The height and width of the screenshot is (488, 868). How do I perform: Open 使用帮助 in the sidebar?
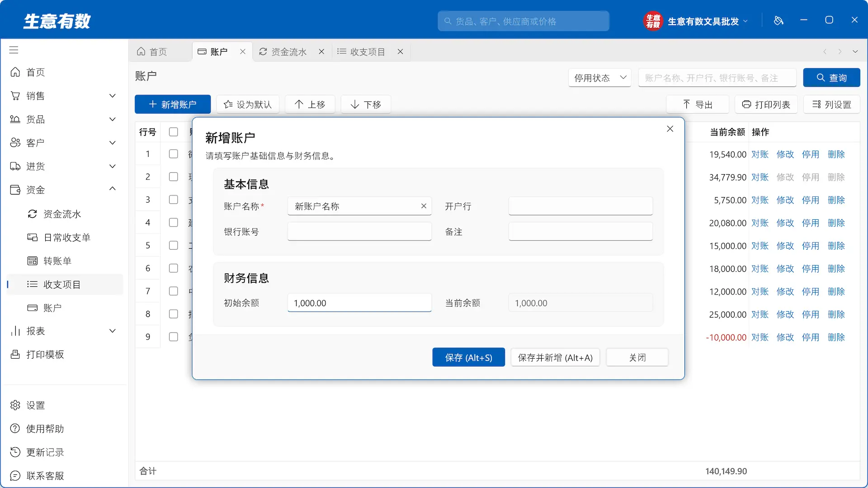tap(63, 429)
